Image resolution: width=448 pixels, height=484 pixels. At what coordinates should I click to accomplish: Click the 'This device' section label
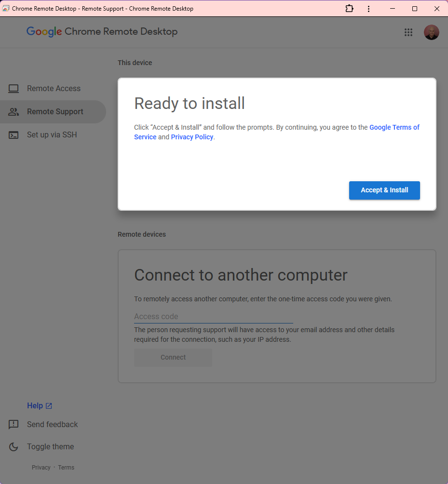[135, 63]
